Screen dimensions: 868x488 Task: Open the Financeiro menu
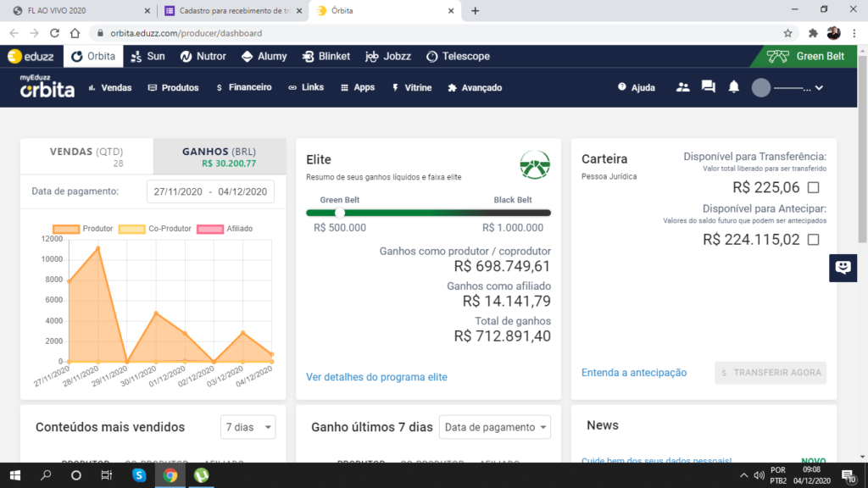pos(244,87)
